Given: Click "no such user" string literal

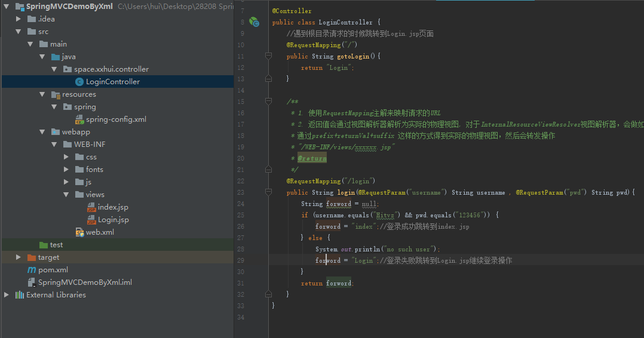Looking at the screenshot, I should (x=408, y=249).
